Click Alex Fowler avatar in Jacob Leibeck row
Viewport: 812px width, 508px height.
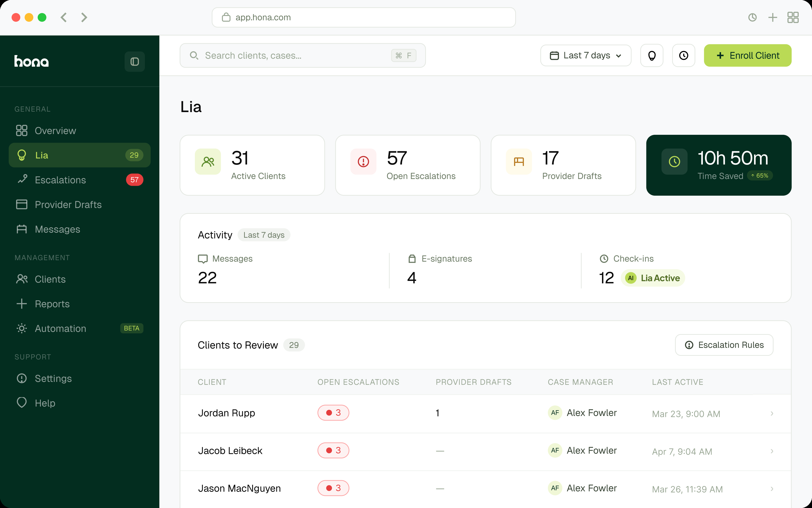pyautogui.click(x=555, y=450)
